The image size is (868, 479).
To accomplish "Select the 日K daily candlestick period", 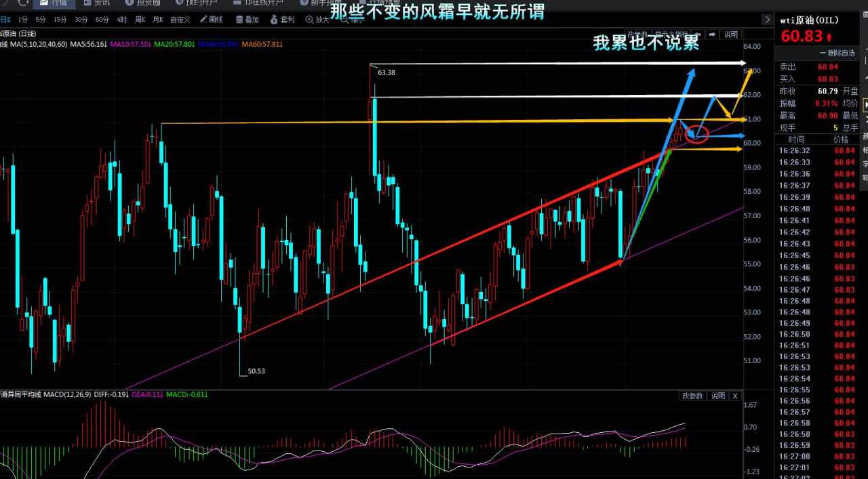I will (5, 20).
